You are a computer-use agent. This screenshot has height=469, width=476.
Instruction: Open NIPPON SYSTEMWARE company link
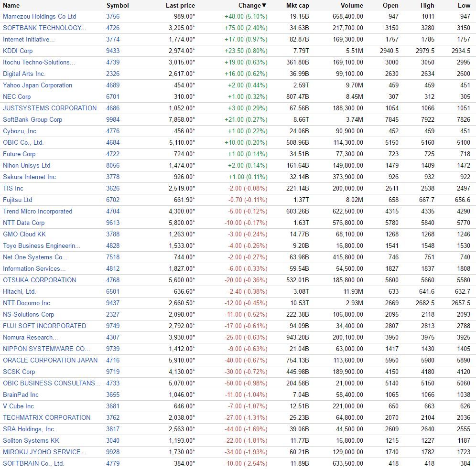click(46, 349)
